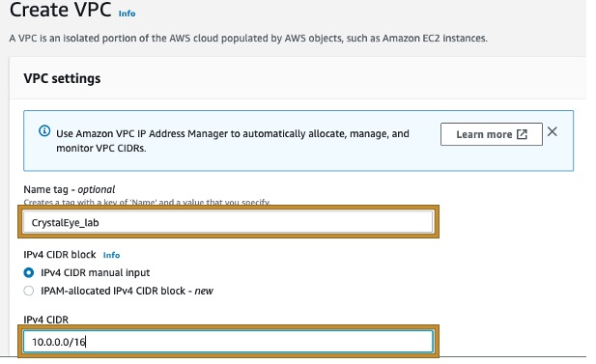Click the info circle icon in banner
Screen dimensions: 596x364
44,131
